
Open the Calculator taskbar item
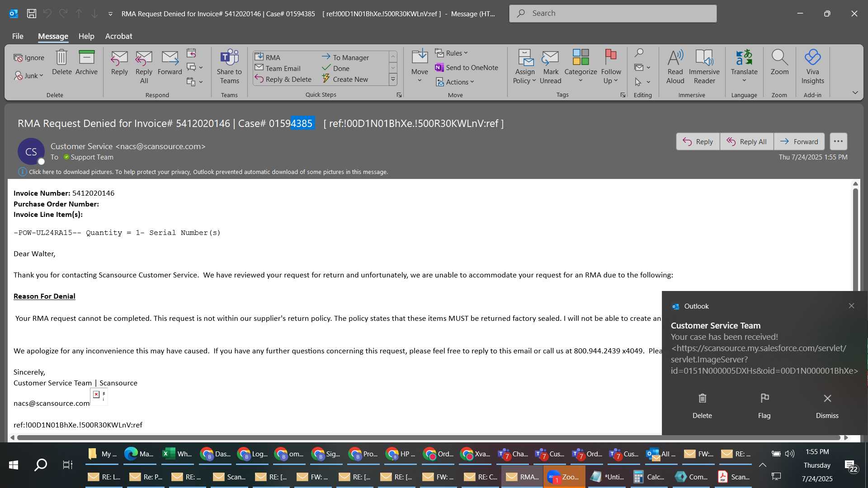pyautogui.click(x=649, y=477)
